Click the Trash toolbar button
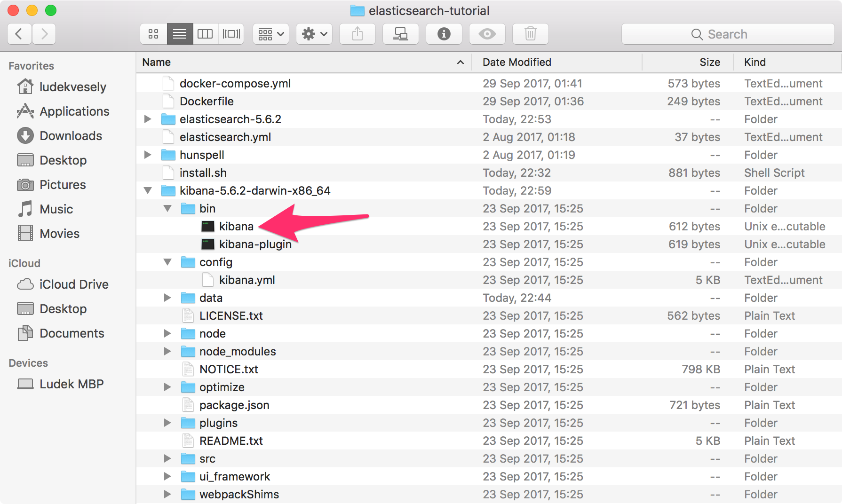842x504 pixels. (x=531, y=34)
